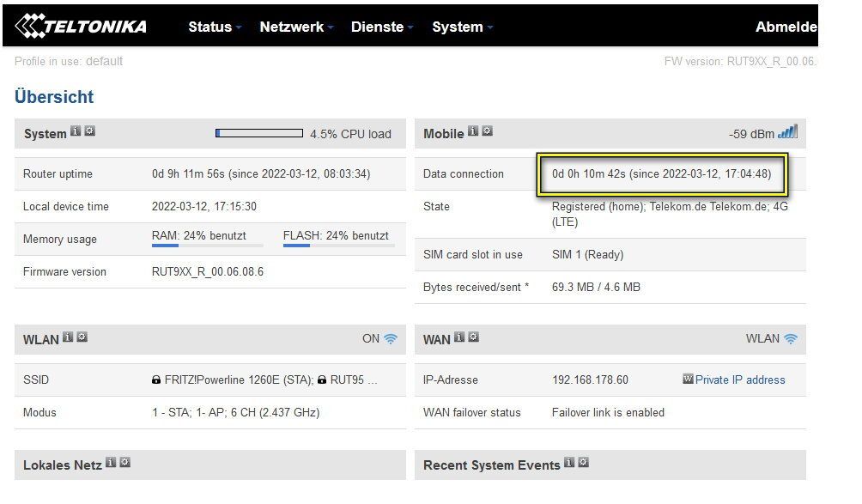Viewport: 862px width, 504px height.
Task: Click Abmelden to log out
Action: point(786,27)
